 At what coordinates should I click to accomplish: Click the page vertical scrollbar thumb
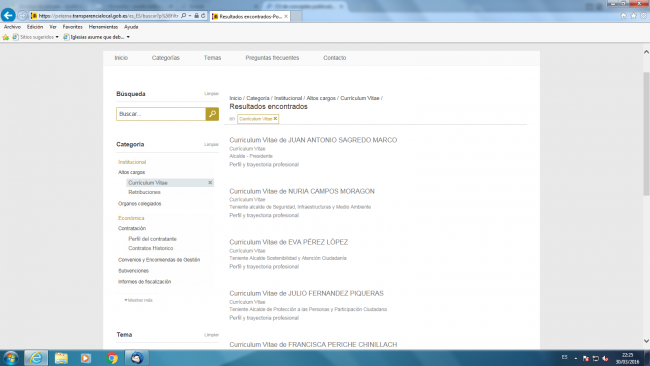click(646, 133)
